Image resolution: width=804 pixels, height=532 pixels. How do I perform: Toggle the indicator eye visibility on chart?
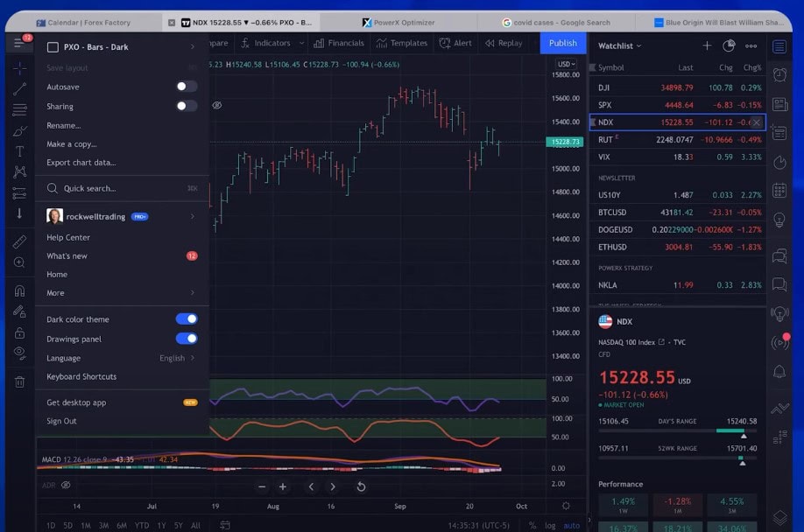[x=217, y=105]
